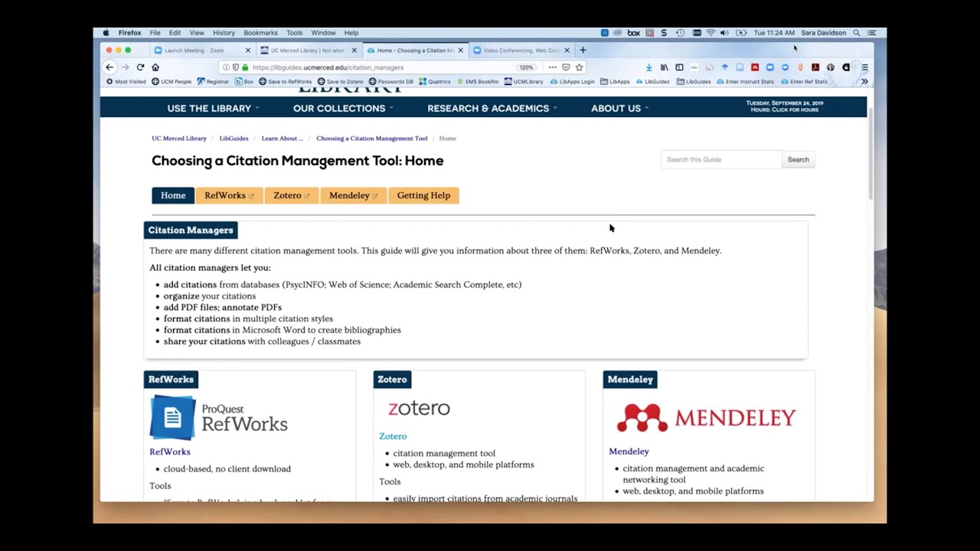Open the Mendeley guide tab
980x551 pixels.
coord(354,195)
